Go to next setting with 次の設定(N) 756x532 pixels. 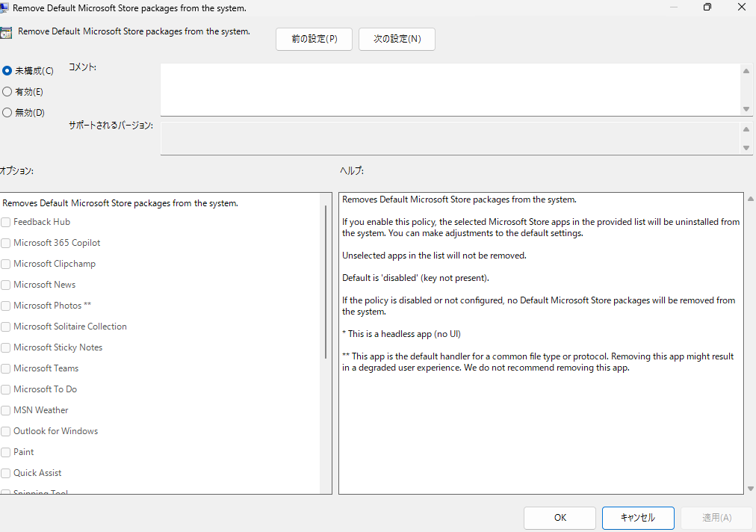point(397,39)
